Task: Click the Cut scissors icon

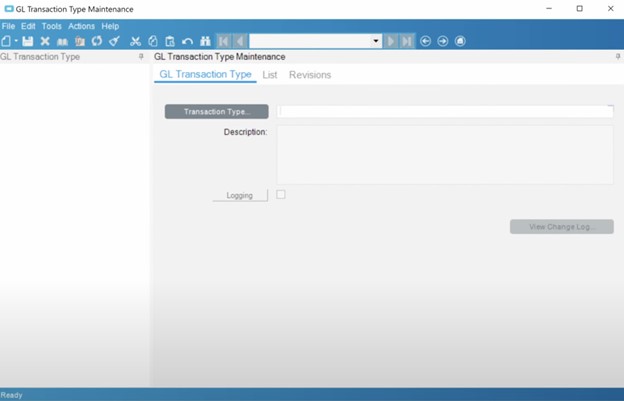Action: [135, 41]
